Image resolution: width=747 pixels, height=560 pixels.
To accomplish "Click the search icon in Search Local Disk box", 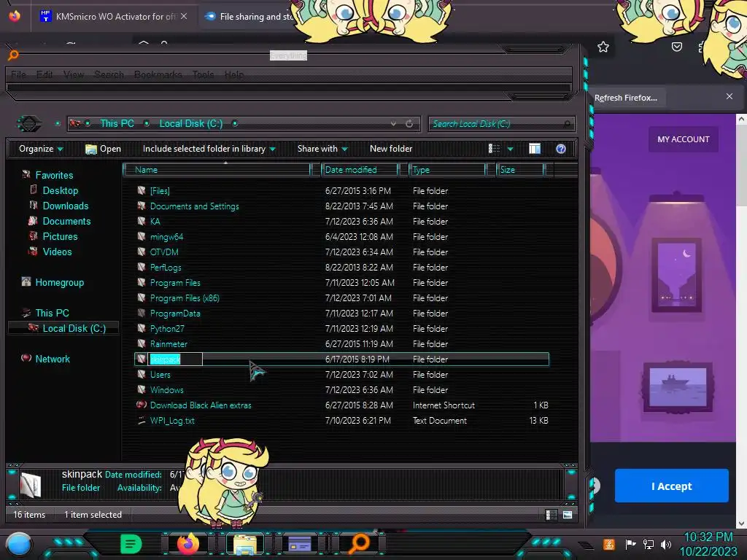I will coord(566,124).
